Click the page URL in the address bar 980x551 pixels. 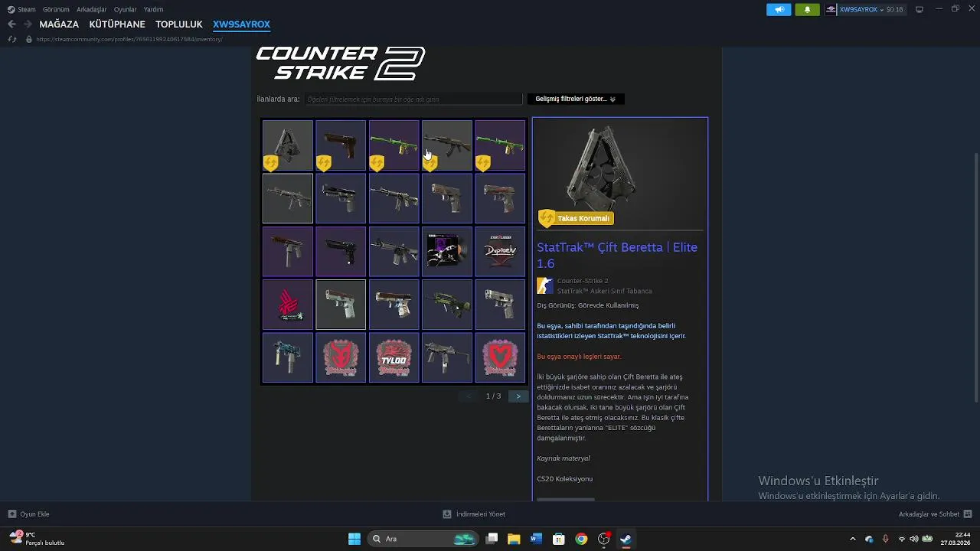pos(129,39)
